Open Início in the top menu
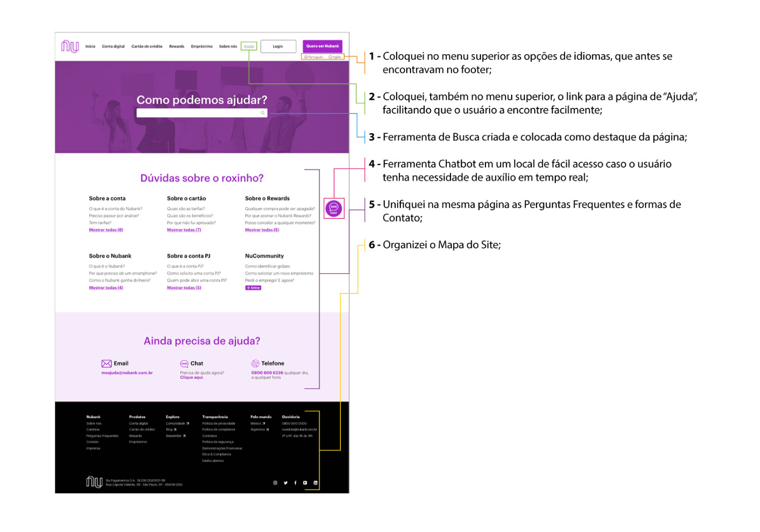The image size is (760, 532). point(90,47)
